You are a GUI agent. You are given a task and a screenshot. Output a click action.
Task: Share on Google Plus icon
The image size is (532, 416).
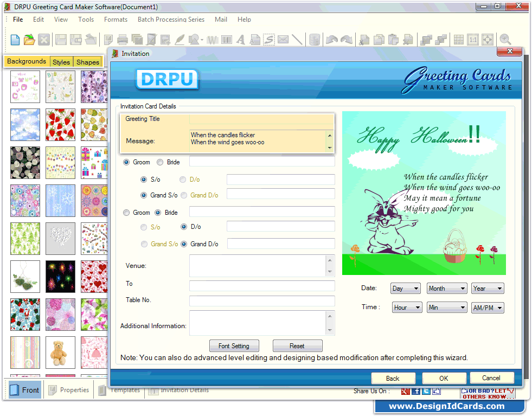pyautogui.click(x=406, y=391)
